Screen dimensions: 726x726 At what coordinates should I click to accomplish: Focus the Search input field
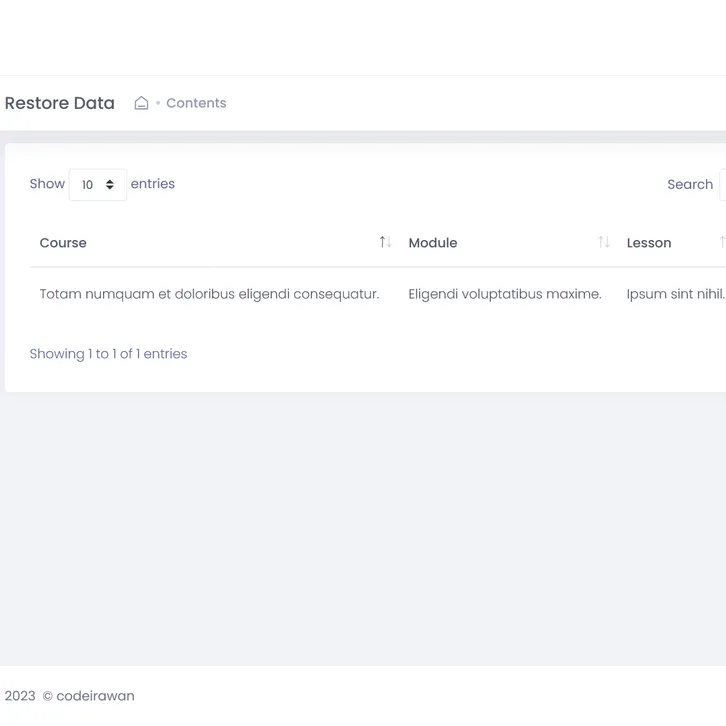[x=722, y=185]
